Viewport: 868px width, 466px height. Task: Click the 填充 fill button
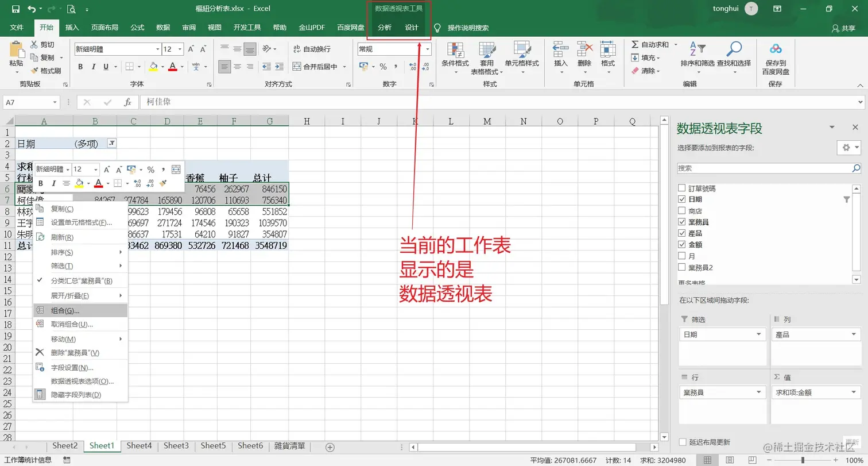645,58
